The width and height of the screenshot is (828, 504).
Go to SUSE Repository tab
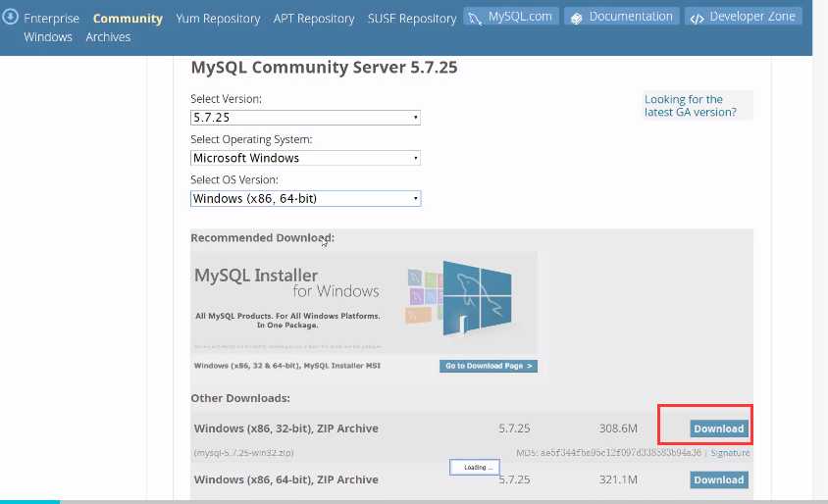pos(412,19)
